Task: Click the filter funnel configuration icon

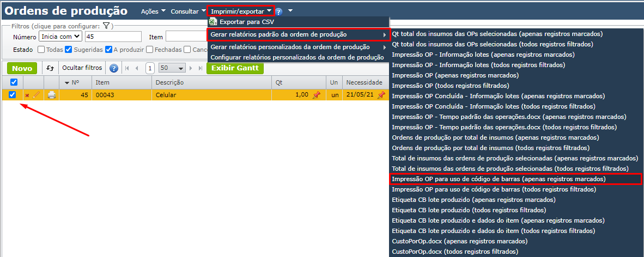Action: [x=106, y=26]
